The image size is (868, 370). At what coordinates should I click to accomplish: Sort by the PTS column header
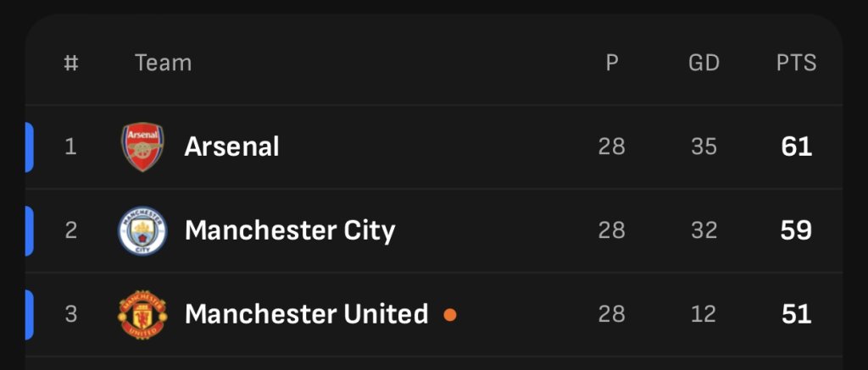796,63
